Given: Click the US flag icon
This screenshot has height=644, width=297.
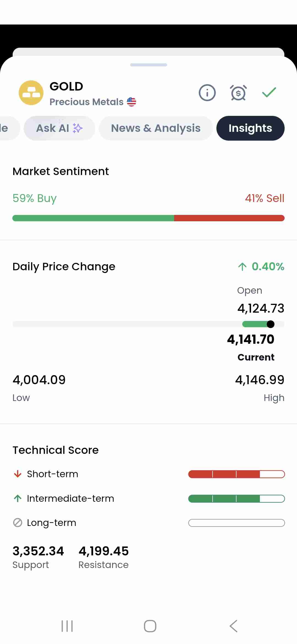Looking at the screenshot, I should click(131, 102).
